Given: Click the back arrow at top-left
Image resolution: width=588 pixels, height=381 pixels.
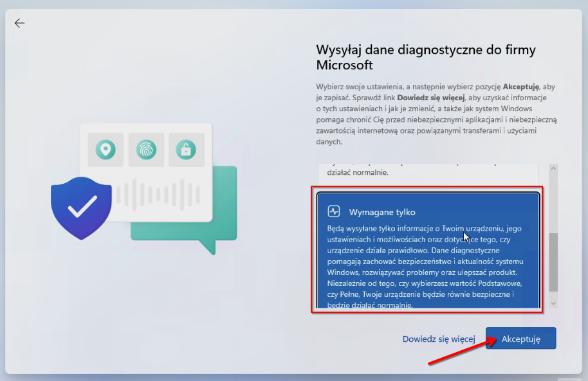Looking at the screenshot, I should [x=19, y=23].
